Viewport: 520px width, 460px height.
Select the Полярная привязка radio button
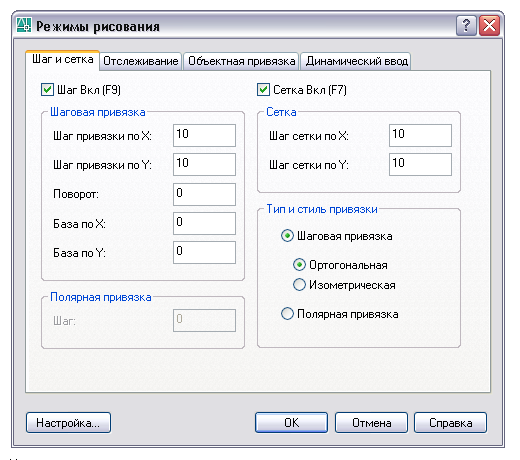[x=287, y=314]
